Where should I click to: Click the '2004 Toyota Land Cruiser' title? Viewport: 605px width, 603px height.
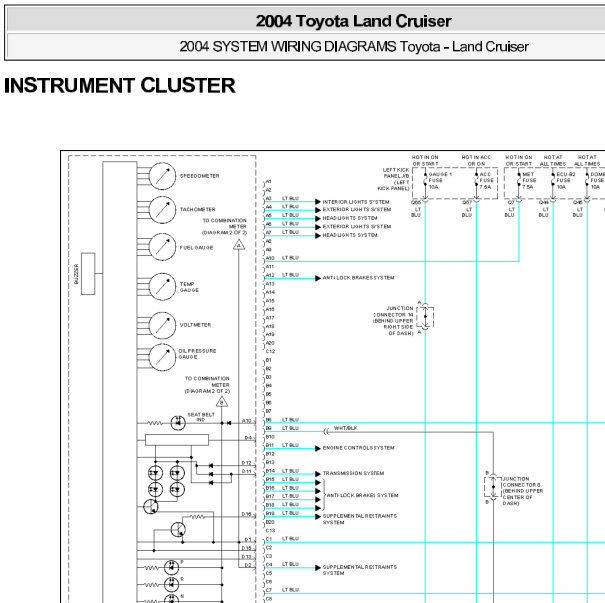click(353, 21)
